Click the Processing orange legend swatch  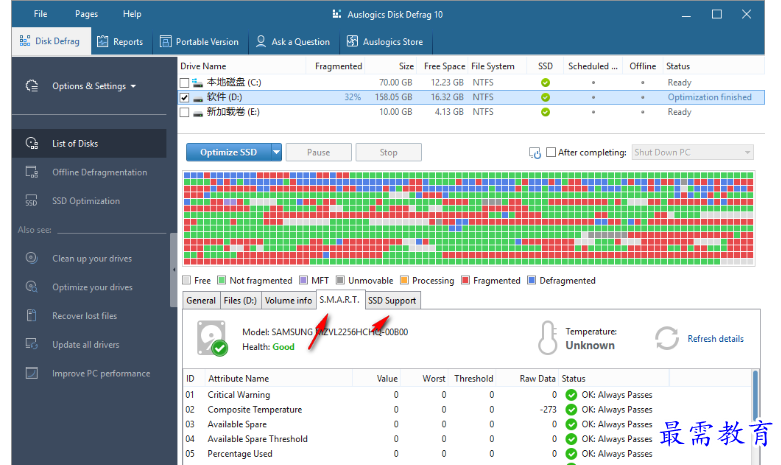point(404,280)
